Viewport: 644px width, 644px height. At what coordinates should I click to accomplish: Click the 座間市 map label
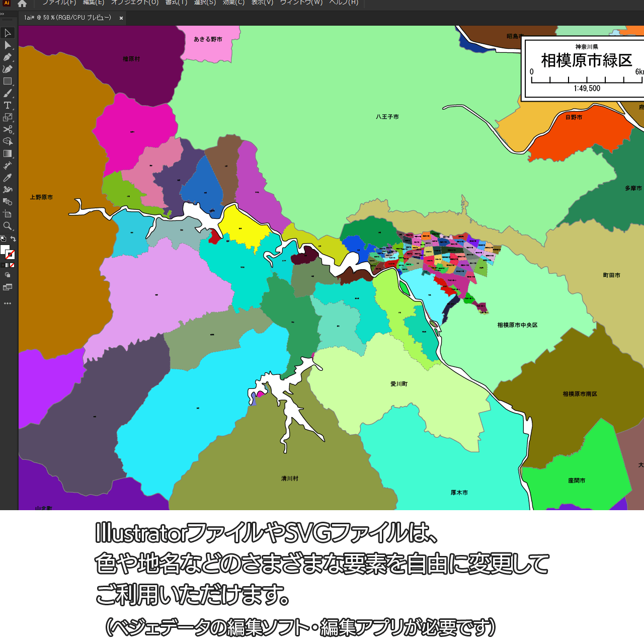click(x=577, y=480)
